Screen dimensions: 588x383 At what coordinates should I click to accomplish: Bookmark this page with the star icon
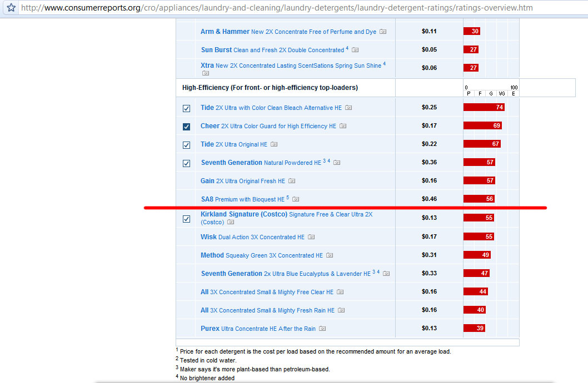tap(11, 7)
